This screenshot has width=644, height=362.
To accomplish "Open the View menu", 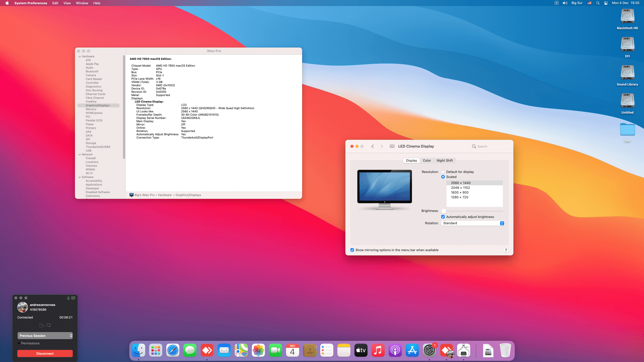I will [x=67, y=3].
